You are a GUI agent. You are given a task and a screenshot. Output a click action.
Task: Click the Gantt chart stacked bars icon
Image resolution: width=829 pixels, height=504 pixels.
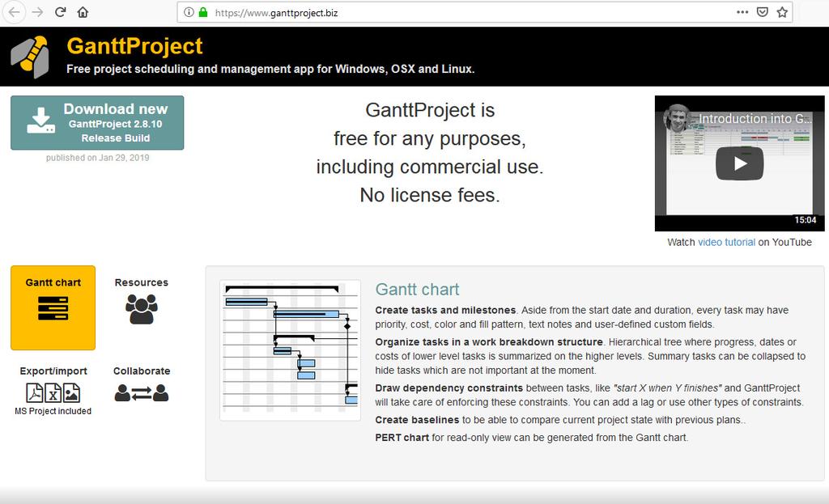point(53,308)
